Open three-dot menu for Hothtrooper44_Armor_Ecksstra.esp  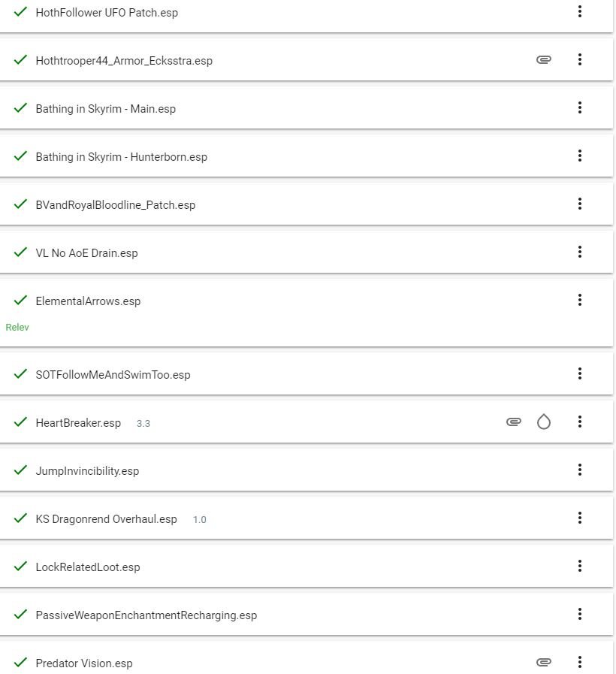click(579, 59)
